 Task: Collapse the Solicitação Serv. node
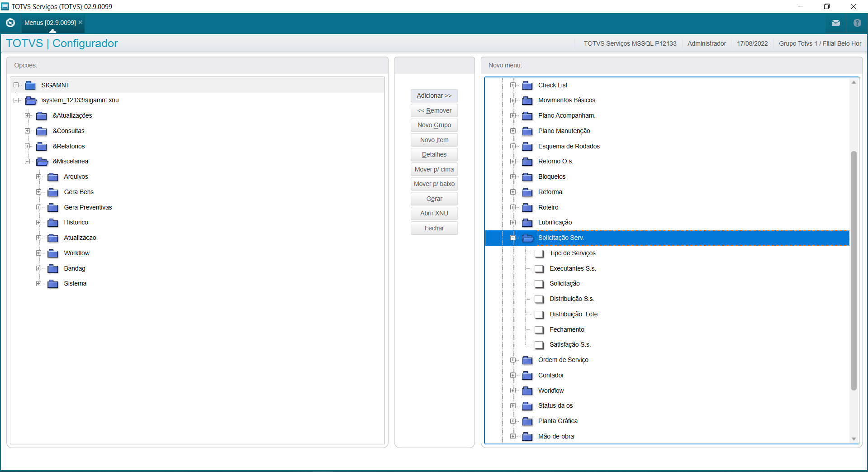coord(513,238)
